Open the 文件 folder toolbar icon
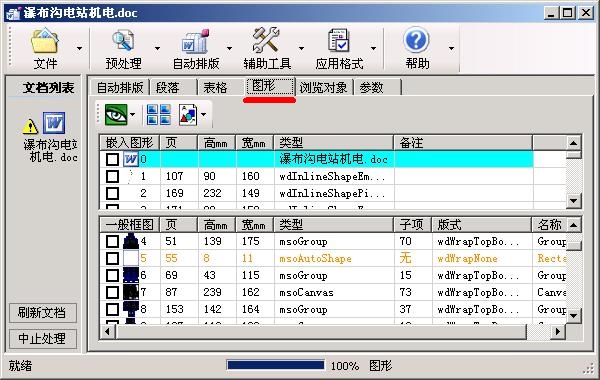Image resolution: width=600 pixels, height=380 pixels. tap(45, 40)
